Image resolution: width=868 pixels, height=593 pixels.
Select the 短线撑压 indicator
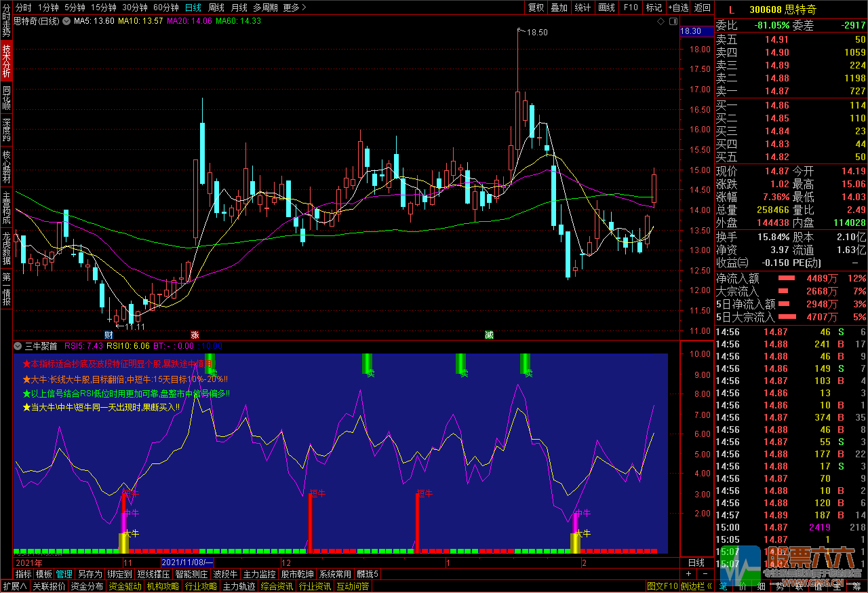pyautogui.click(x=153, y=574)
